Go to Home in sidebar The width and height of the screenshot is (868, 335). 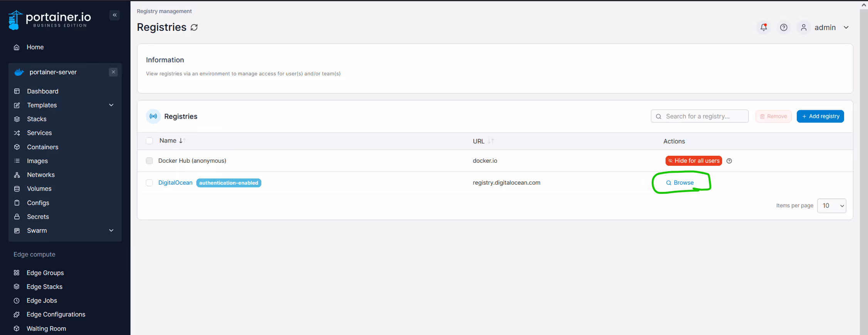(35, 47)
